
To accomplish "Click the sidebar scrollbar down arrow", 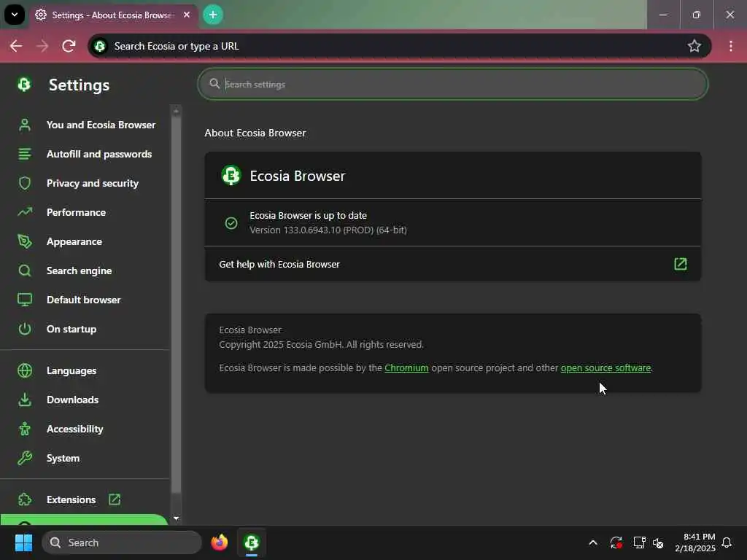I will point(177,518).
